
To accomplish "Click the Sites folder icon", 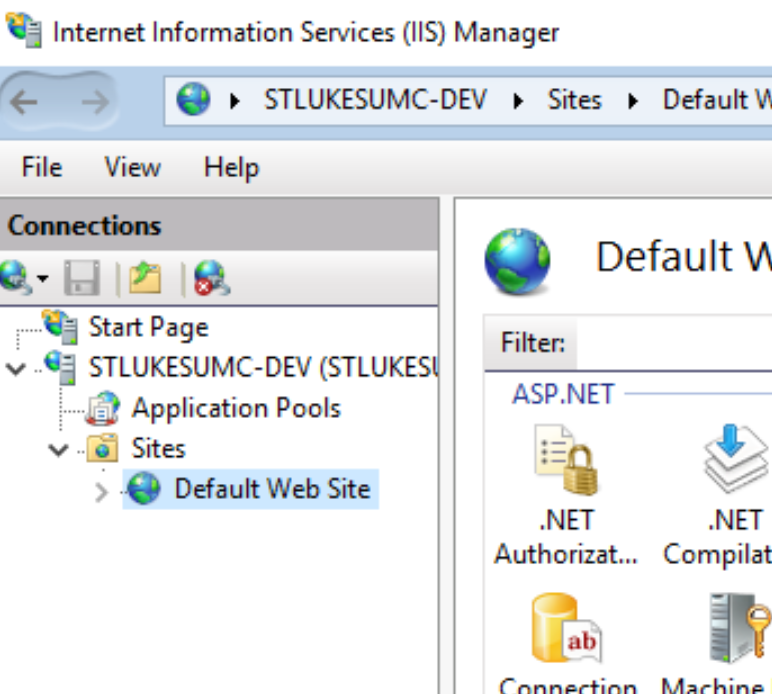I will tap(102, 448).
